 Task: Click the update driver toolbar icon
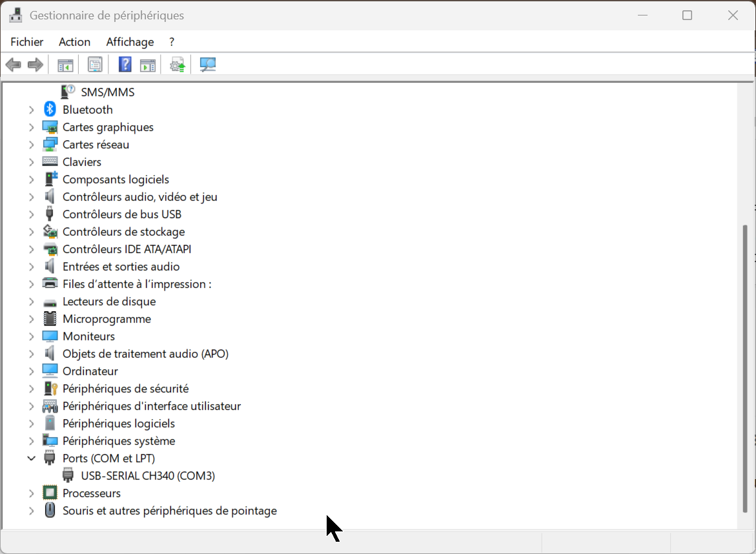[x=178, y=65]
